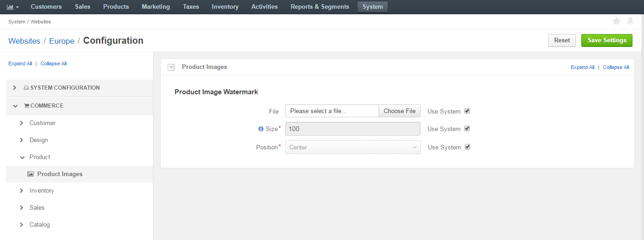
Task: Open the Europe breadcrumb link
Action: coord(62,41)
